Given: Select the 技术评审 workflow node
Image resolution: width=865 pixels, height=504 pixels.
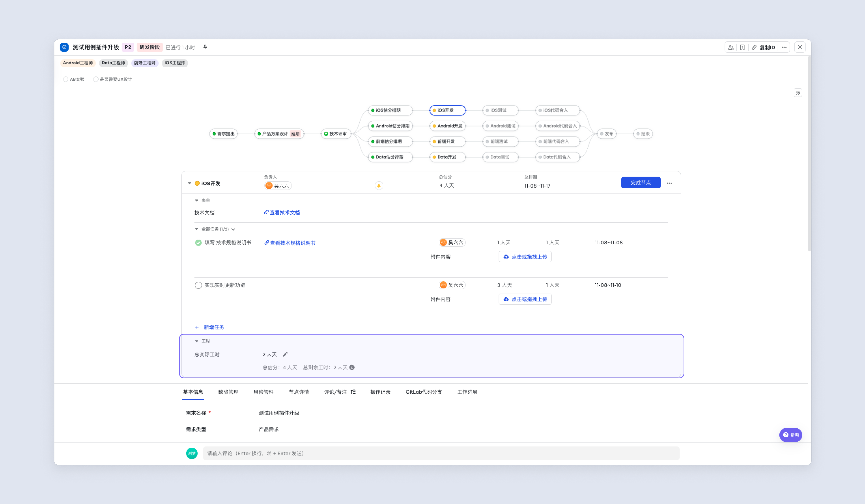Looking at the screenshot, I should 336,134.
